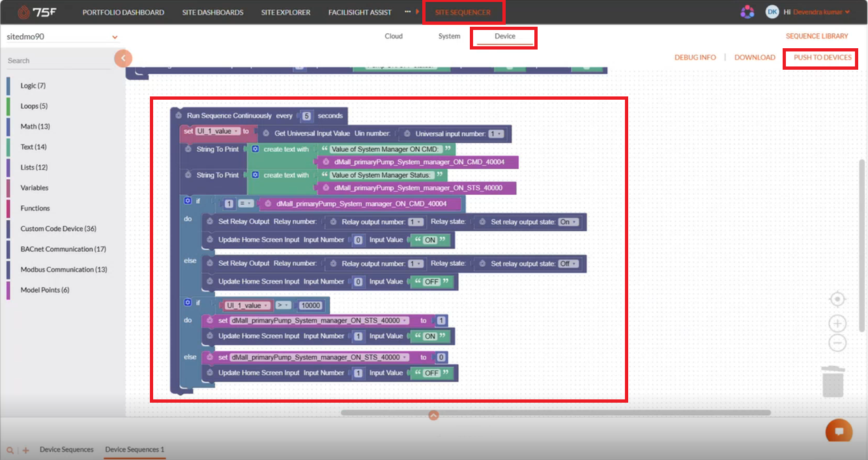Image resolution: width=868 pixels, height=460 pixels.
Task: Open the blue mutator on the second if block
Action: (188, 303)
